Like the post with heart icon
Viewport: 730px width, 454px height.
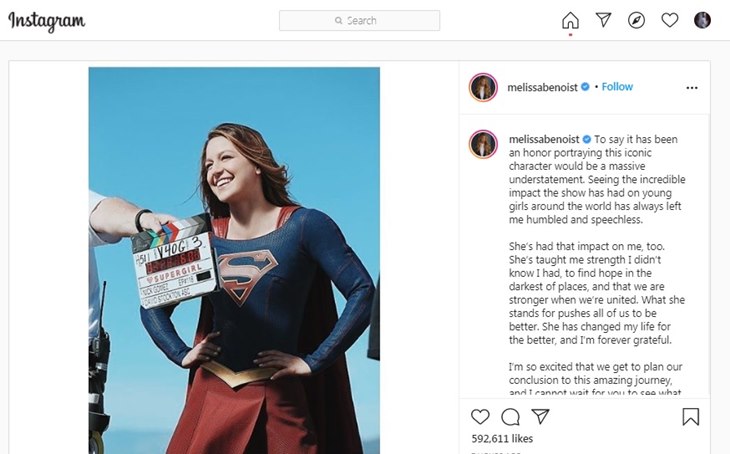(480, 416)
